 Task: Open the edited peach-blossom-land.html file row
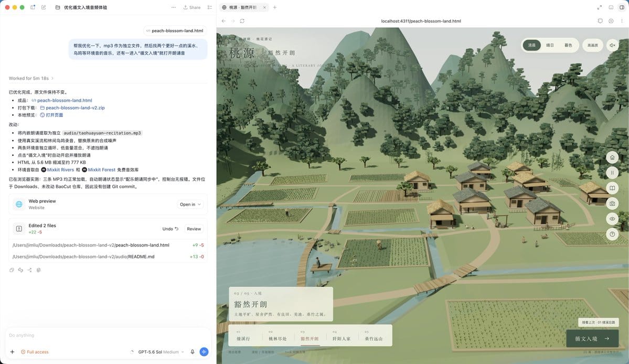108,245
